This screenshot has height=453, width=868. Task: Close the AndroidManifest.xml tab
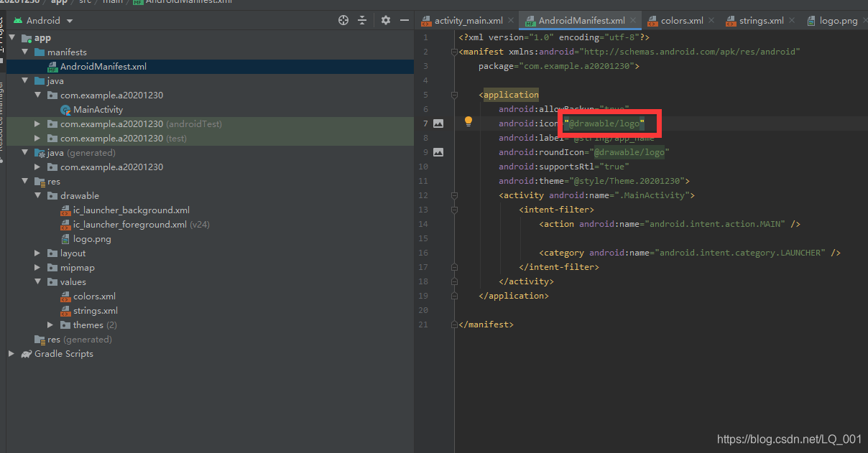point(634,21)
